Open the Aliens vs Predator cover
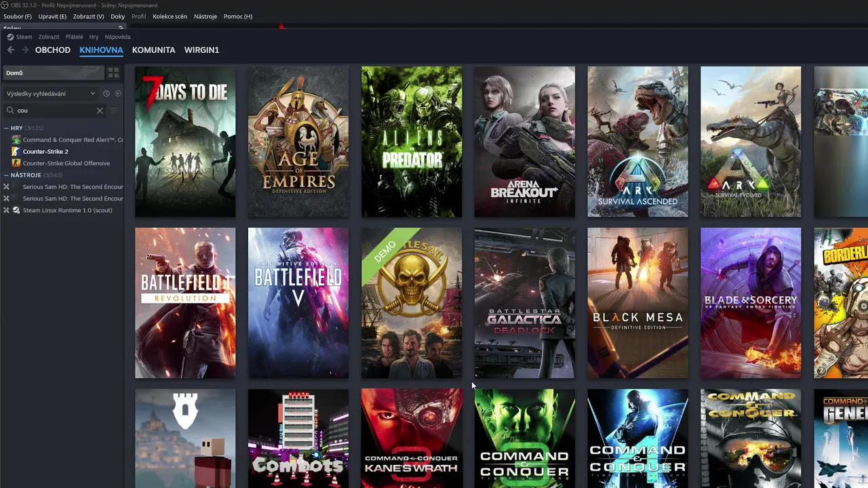 coord(412,142)
